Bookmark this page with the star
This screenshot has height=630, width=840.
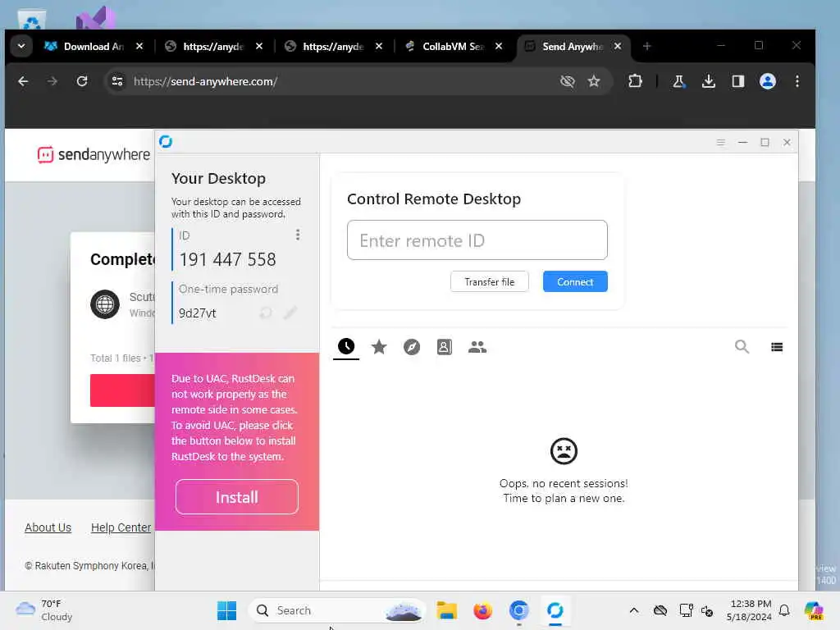594,81
